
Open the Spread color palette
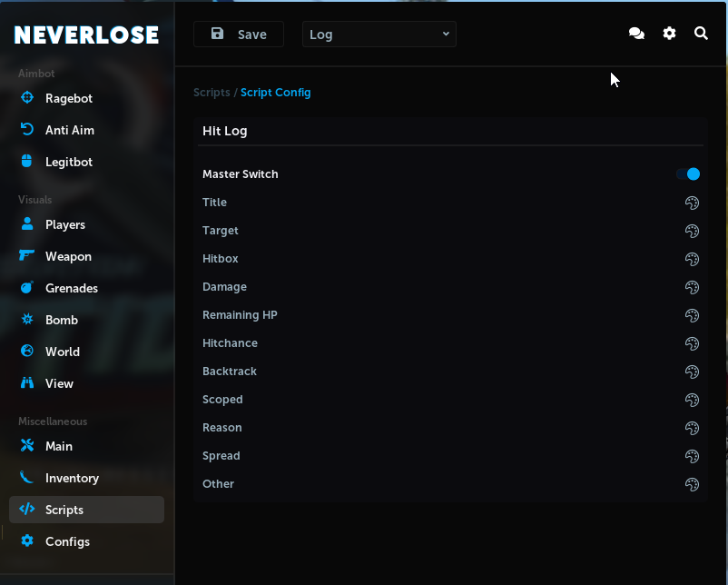click(x=692, y=456)
